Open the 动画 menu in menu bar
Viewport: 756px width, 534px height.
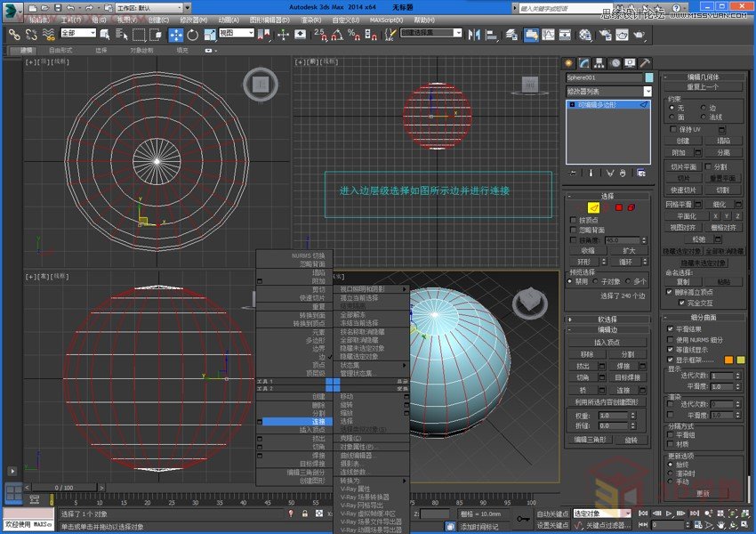pyautogui.click(x=229, y=19)
